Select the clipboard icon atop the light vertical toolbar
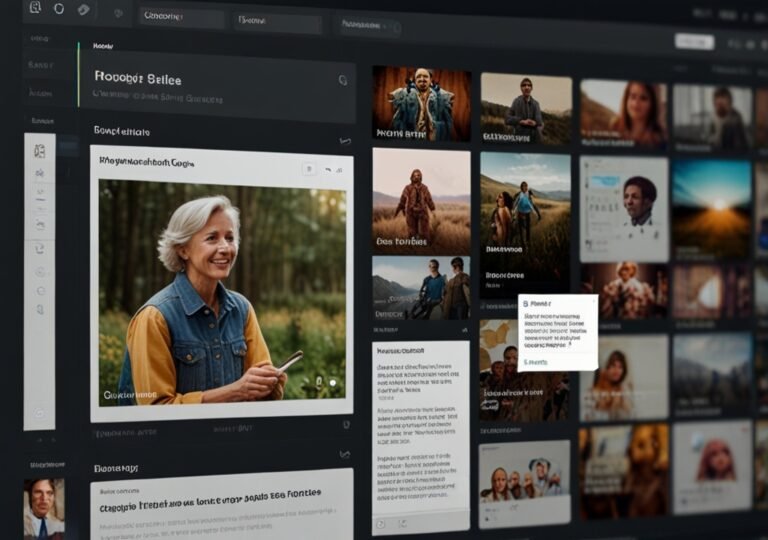The height and width of the screenshot is (540, 768). (x=40, y=151)
